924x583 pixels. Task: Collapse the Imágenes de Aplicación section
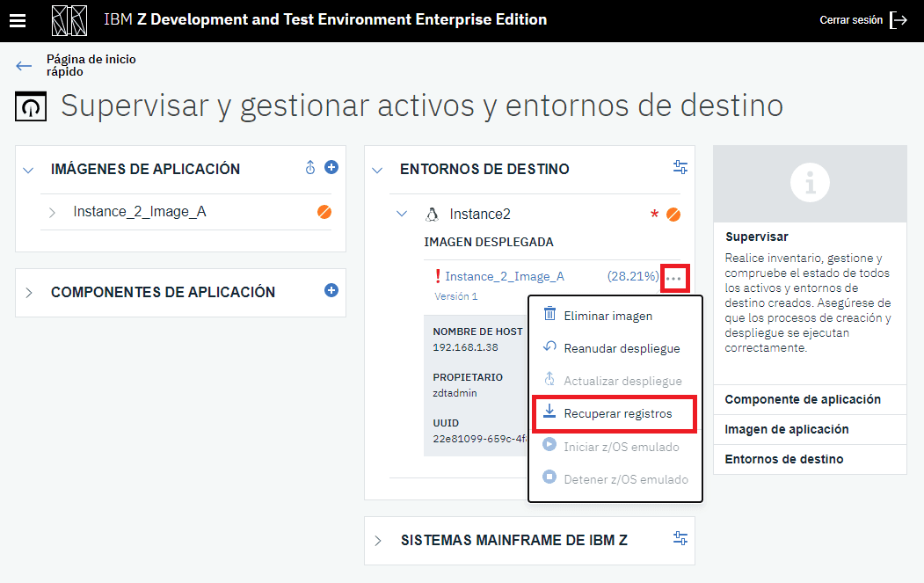(x=28, y=170)
